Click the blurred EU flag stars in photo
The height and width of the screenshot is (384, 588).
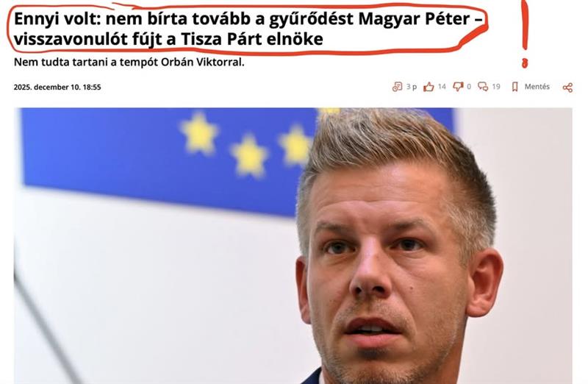tap(248, 143)
